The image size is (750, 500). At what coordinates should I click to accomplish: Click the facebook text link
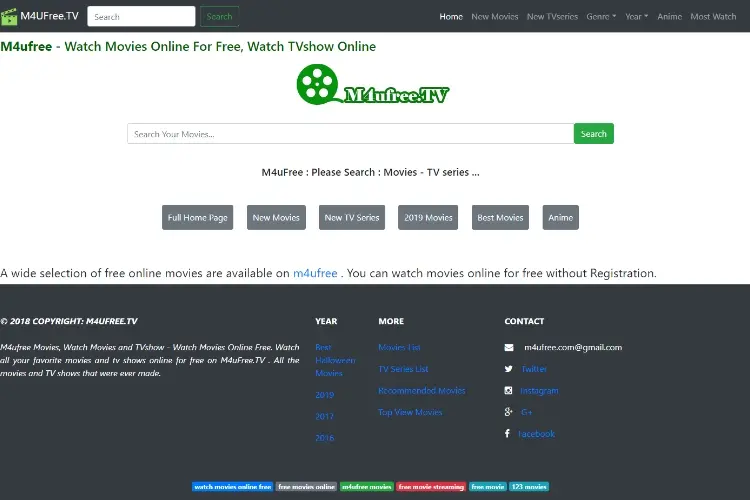[537, 433]
